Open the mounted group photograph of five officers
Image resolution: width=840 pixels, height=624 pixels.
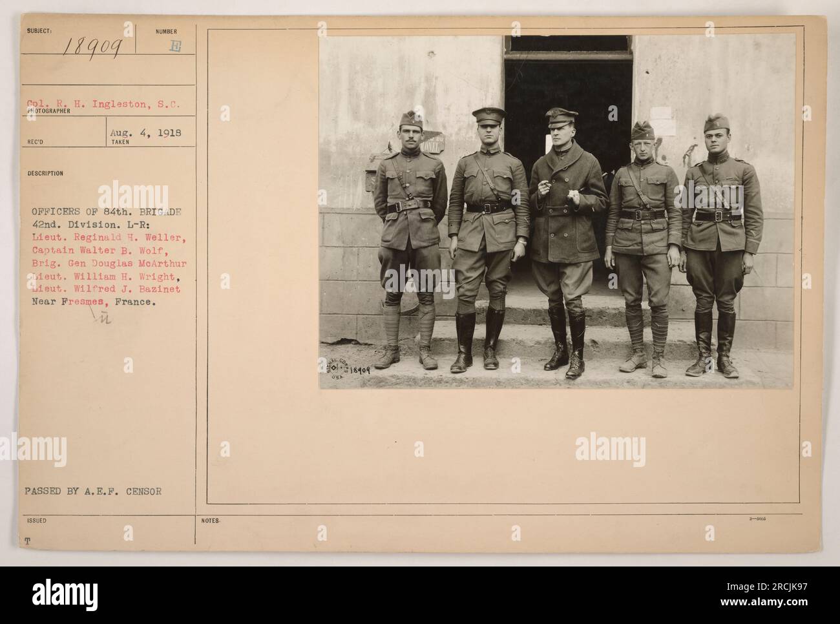(x=556, y=212)
